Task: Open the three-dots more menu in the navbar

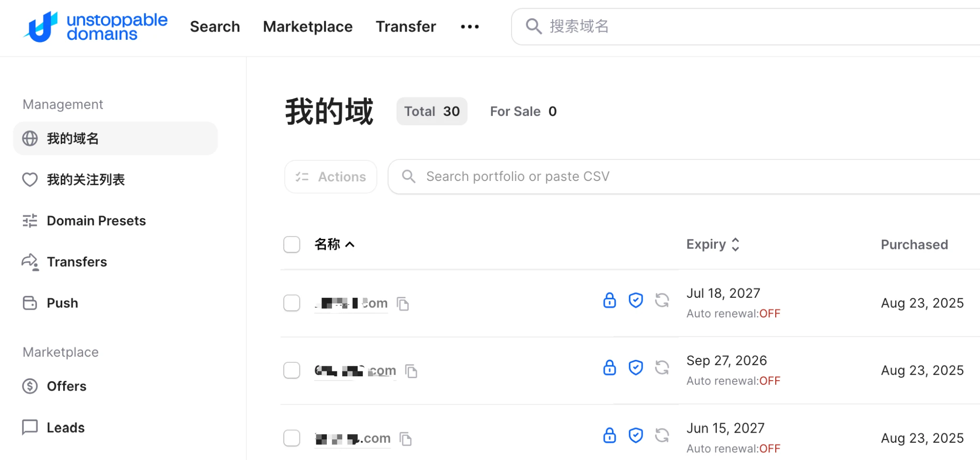Action: pyautogui.click(x=469, y=27)
